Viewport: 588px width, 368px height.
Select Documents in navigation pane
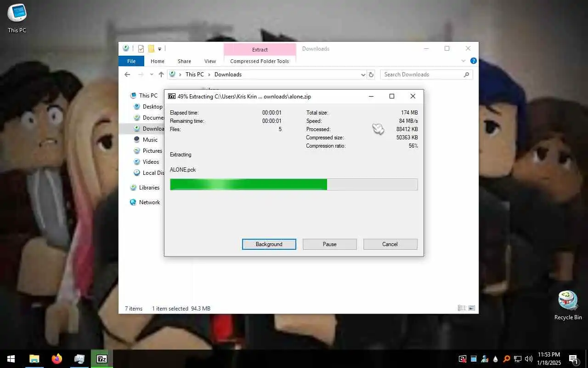(x=148, y=118)
